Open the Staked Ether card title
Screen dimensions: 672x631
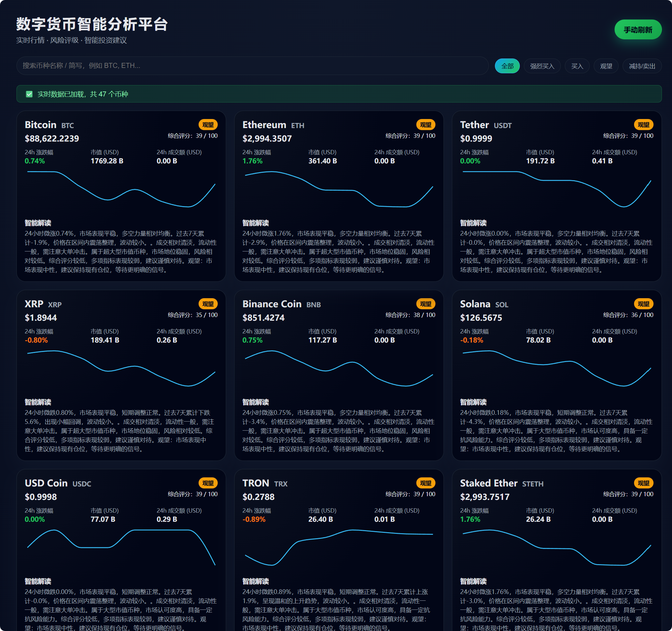pos(489,483)
